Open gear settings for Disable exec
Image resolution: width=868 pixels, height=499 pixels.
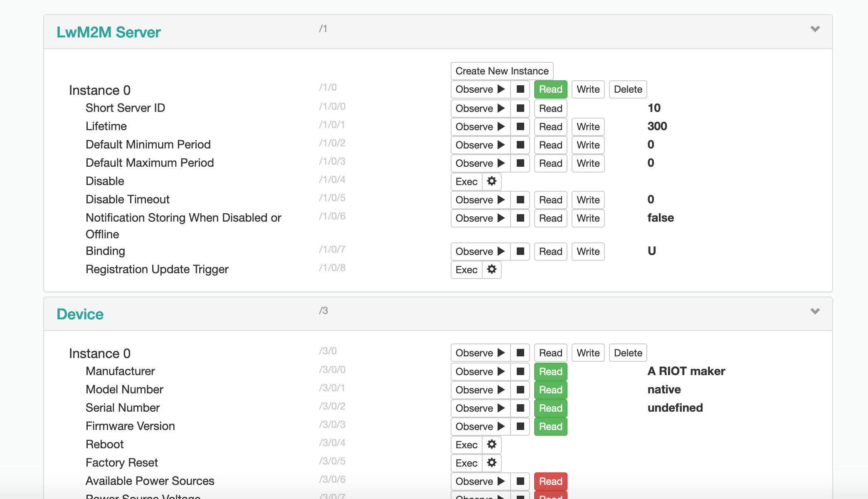(492, 181)
